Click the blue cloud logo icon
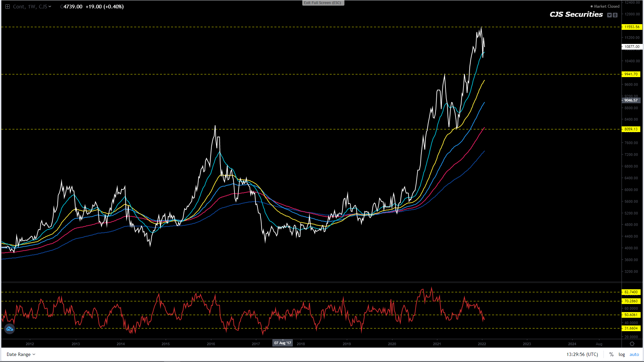The width and height of the screenshot is (644, 362). tap(9, 329)
